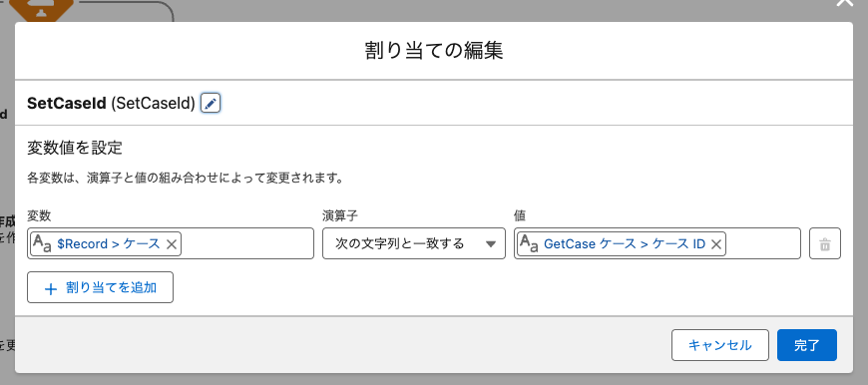
Task: Select the $Record > ケース variable pill
Action: pos(105,244)
